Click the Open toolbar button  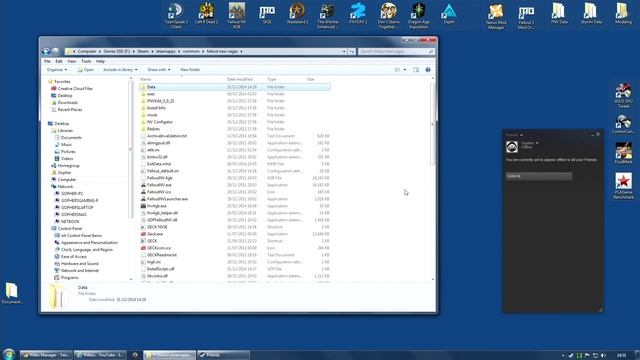(x=86, y=70)
